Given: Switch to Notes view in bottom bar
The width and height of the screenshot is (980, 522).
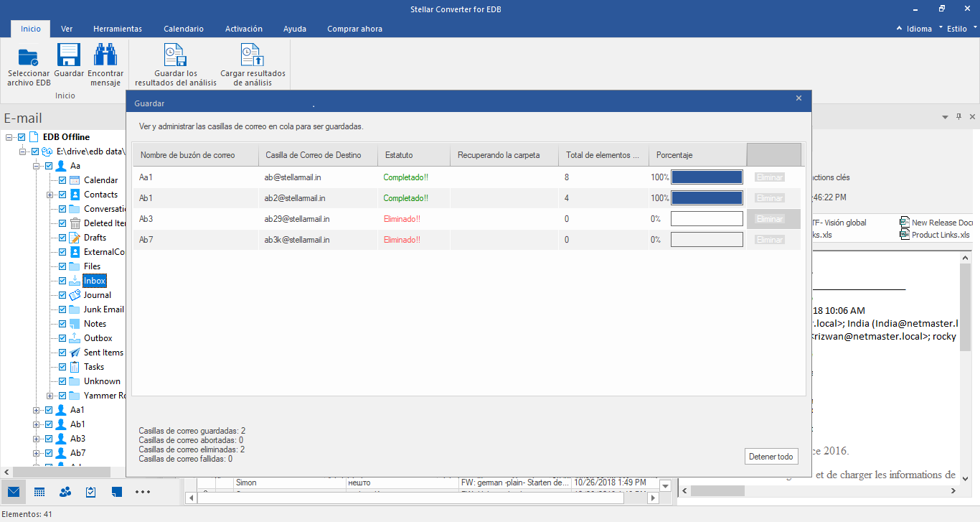Looking at the screenshot, I should click(x=117, y=492).
